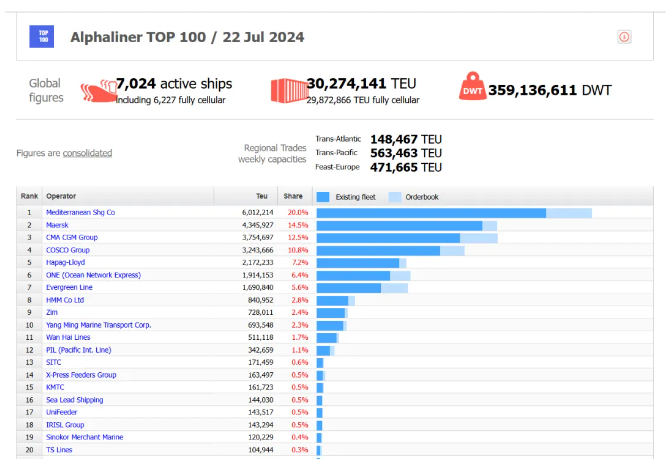Open the KMTC operator link
This screenshot has width=672, height=472.
tap(55, 387)
